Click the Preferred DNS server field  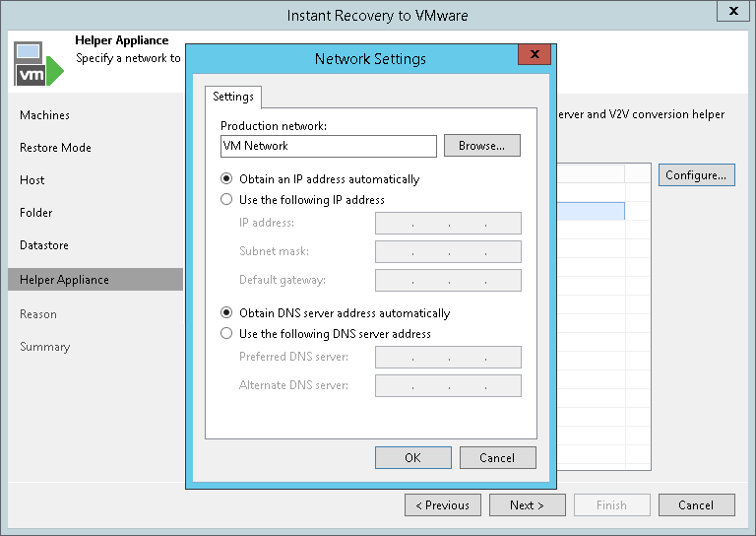point(448,357)
